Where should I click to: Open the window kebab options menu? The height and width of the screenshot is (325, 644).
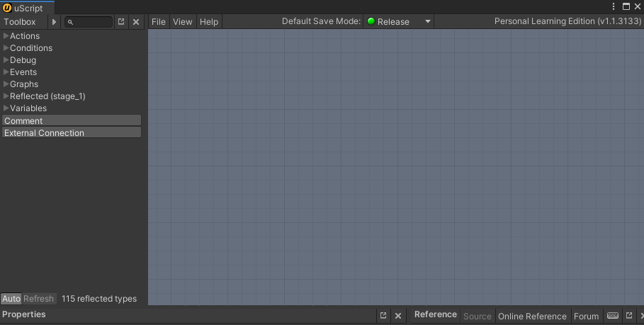click(x=614, y=6)
